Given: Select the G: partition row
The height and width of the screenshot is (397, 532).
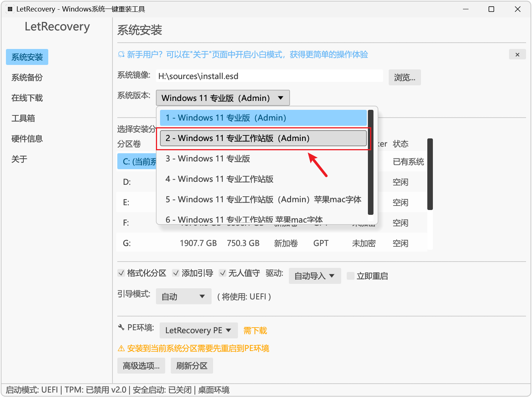Looking at the screenshot, I should [272, 243].
